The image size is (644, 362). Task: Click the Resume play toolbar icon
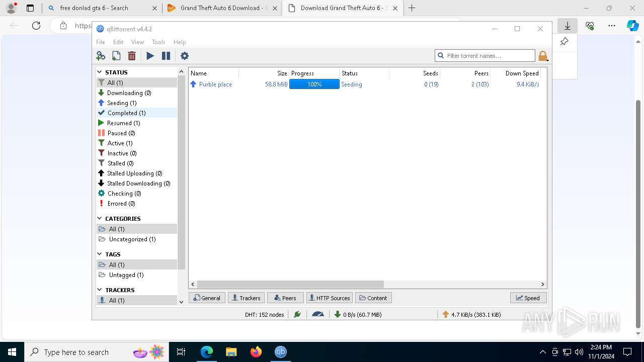[150, 56]
